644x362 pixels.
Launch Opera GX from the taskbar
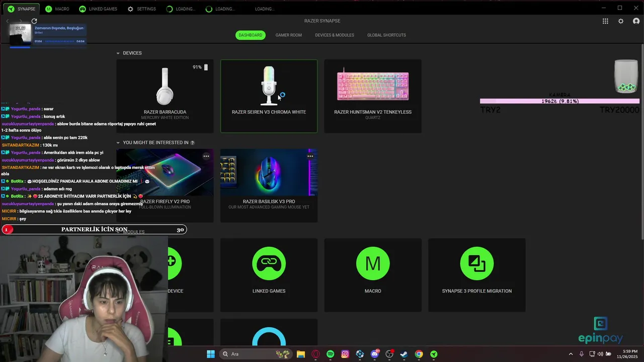315,354
